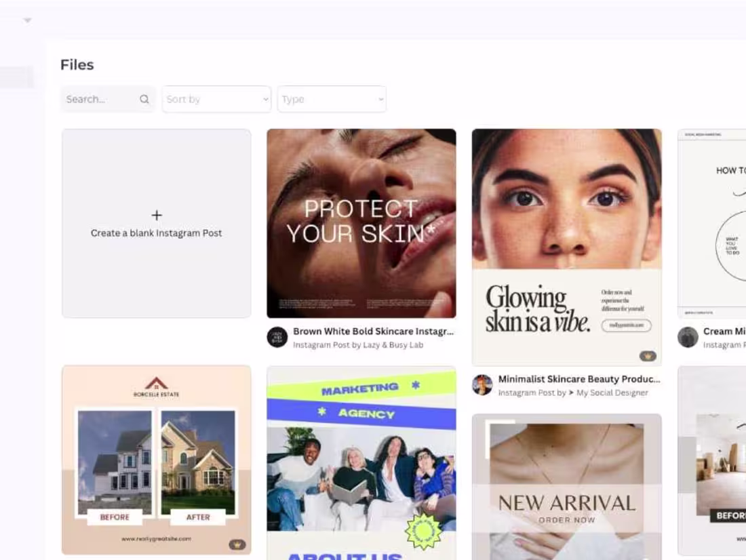Open the Type dropdown
746x560 pixels.
[x=332, y=99]
